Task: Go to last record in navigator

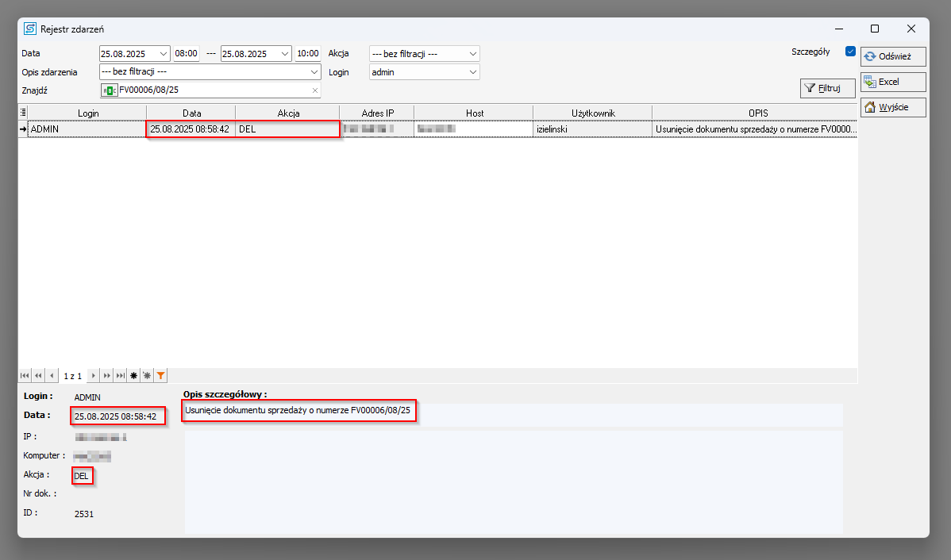Action: pyautogui.click(x=120, y=375)
